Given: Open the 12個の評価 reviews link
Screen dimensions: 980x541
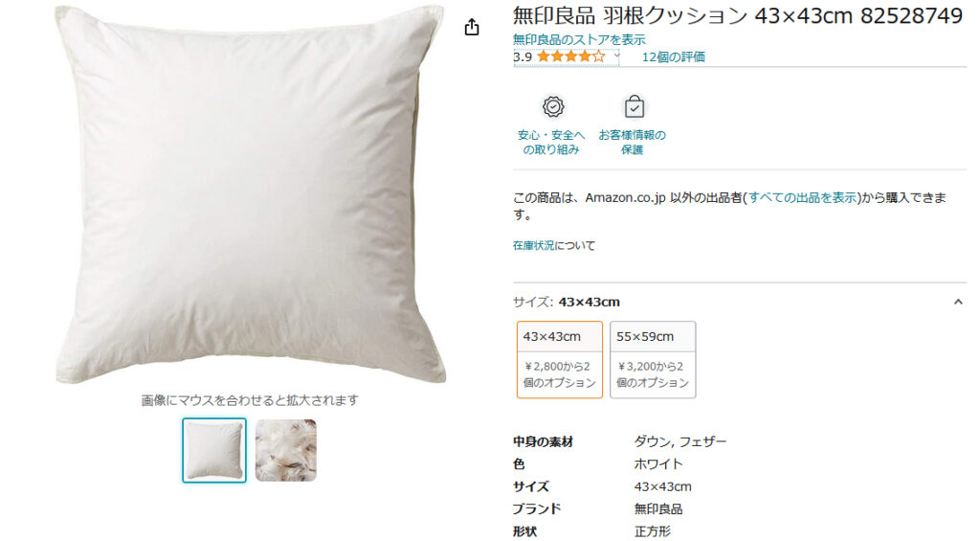Looking at the screenshot, I should [673, 56].
